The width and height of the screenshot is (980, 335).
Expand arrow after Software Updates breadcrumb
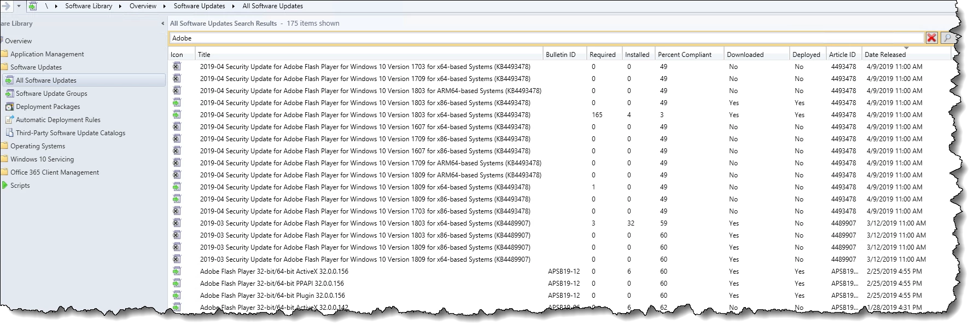pos(234,6)
